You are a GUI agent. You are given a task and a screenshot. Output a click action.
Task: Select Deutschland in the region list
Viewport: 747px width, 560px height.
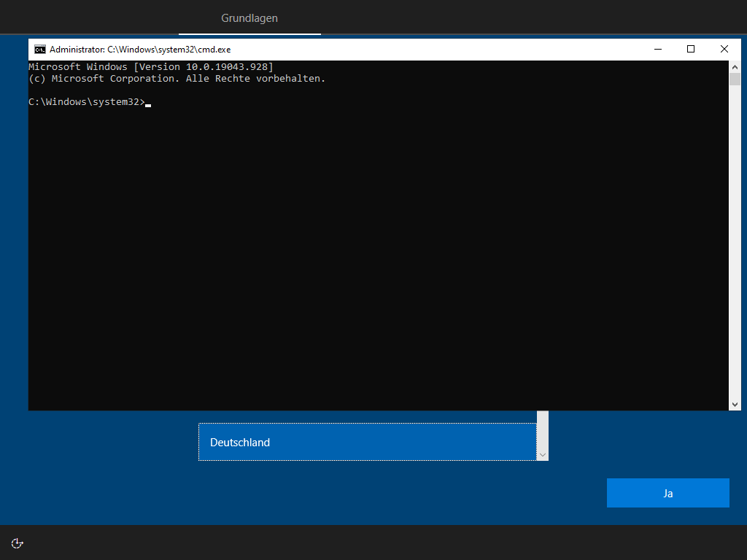pyautogui.click(x=368, y=442)
